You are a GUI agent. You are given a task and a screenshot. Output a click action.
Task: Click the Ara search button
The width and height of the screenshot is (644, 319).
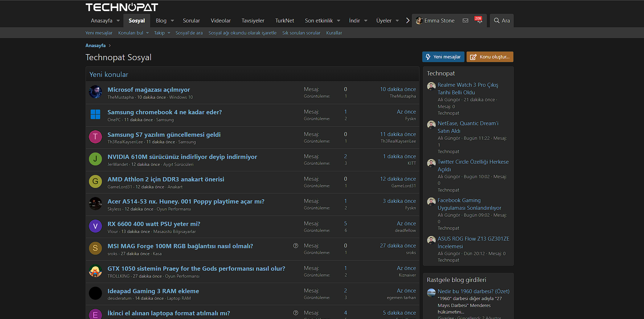[x=502, y=21]
